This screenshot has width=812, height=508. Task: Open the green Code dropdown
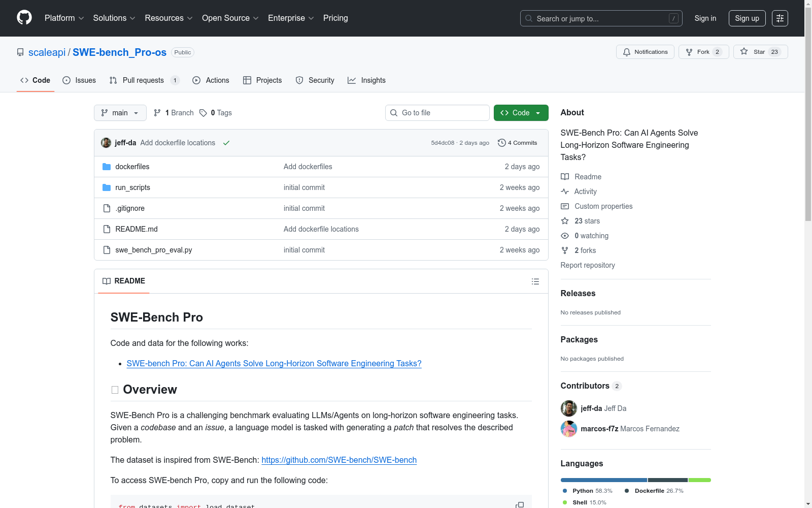click(x=521, y=113)
